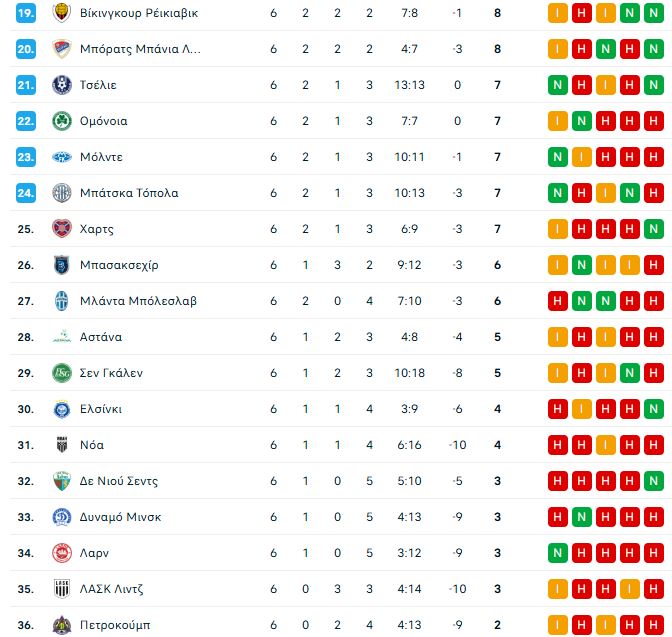672x637 pixels.
Task: Click the red Λαρν club crest
Action: pyautogui.click(x=62, y=553)
